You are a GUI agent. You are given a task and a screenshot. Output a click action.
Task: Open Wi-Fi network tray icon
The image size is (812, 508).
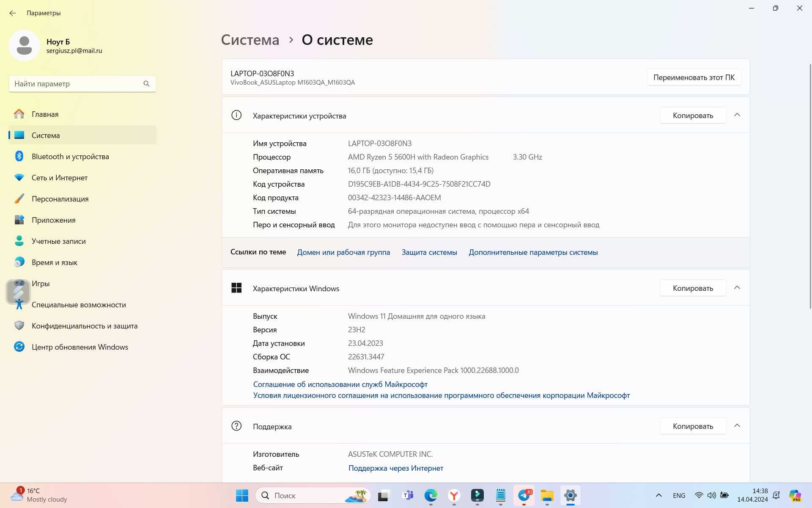pyautogui.click(x=699, y=495)
